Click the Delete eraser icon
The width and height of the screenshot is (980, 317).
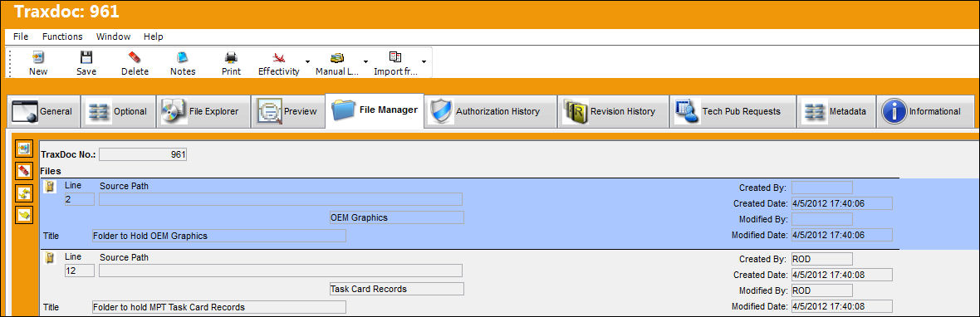point(135,57)
